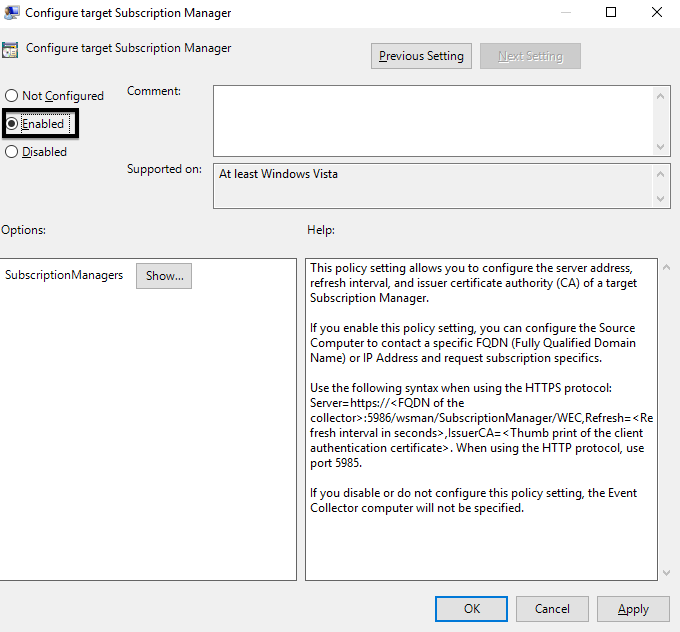Viewport: 680px width, 632px height.
Task: Click the Next Setting button
Action: (530, 56)
